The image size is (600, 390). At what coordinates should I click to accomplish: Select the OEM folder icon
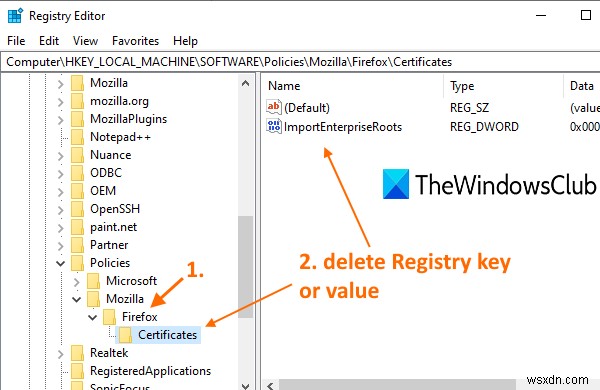(77, 191)
